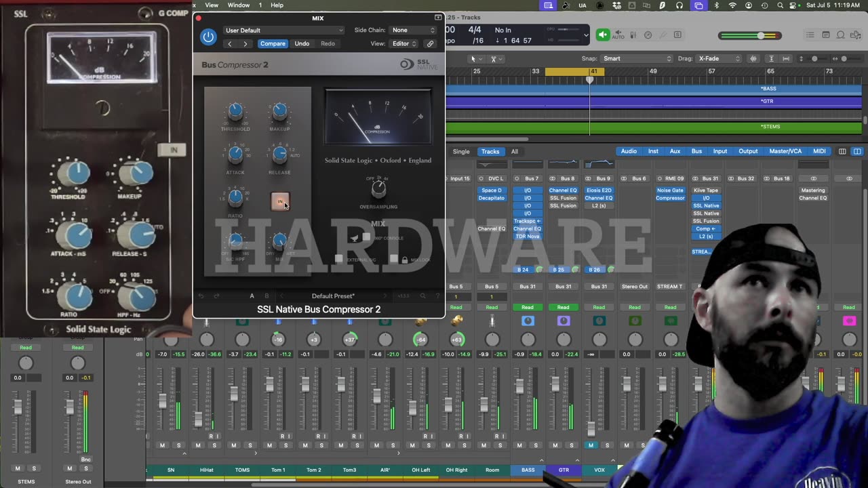The height and width of the screenshot is (488, 868).
Task: Switch mixer to All view
Action: tap(515, 152)
